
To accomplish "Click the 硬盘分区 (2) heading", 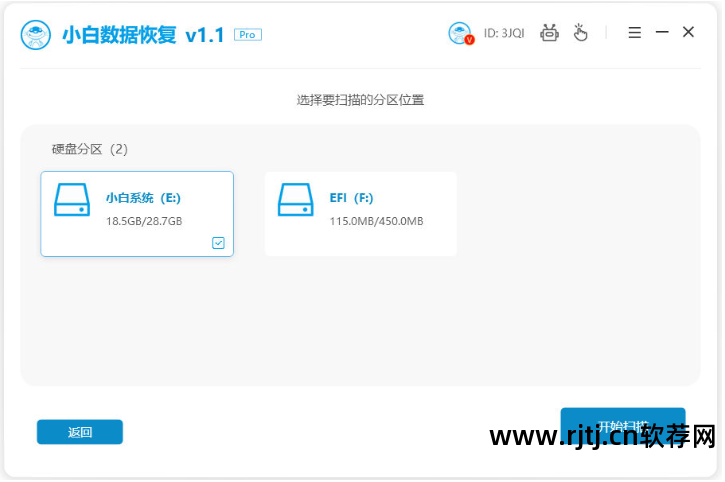I will tap(90, 149).
